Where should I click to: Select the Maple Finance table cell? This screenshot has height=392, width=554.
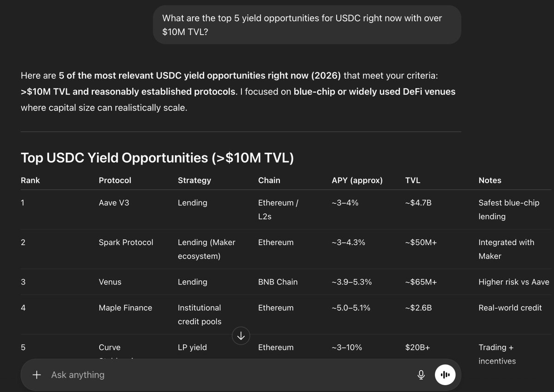(x=126, y=308)
